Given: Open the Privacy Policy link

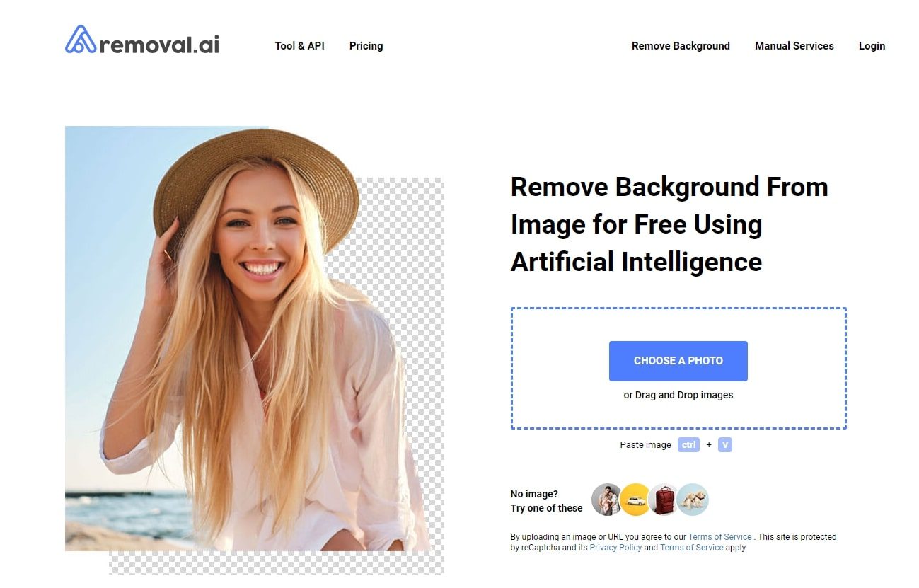Looking at the screenshot, I should (615, 548).
